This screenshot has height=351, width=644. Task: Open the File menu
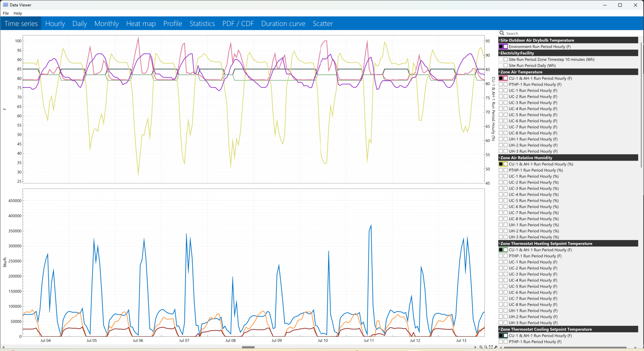[6, 13]
